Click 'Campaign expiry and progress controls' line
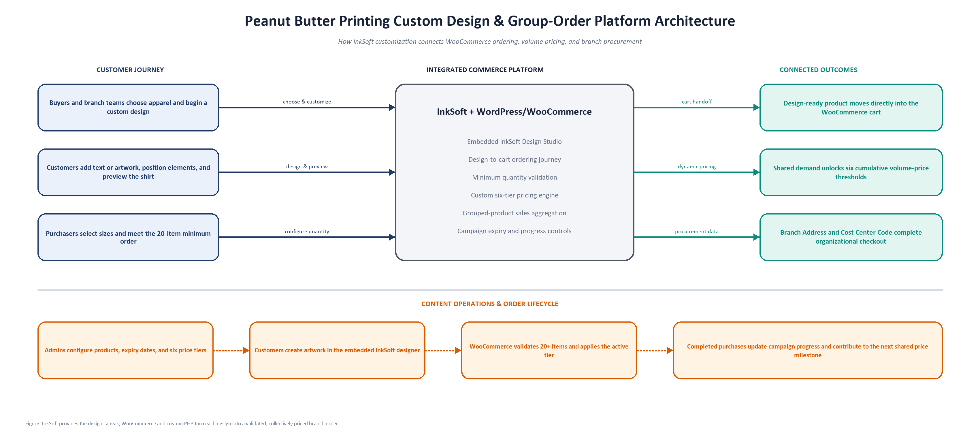The image size is (980, 448). (x=514, y=231)
